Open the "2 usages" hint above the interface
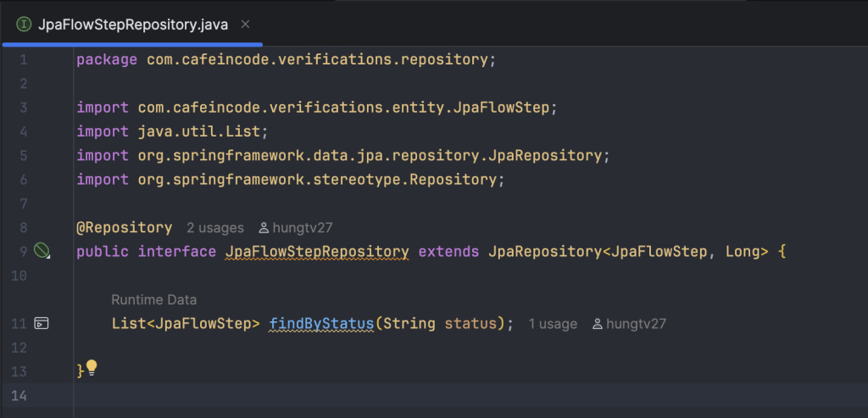The image size is (868, 418). (214, 227)
